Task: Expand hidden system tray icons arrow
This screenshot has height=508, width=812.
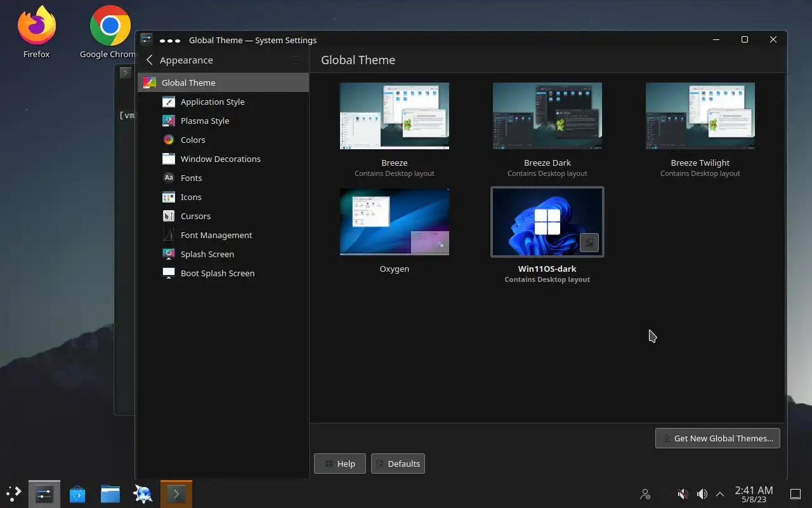Action: (720, 493)
